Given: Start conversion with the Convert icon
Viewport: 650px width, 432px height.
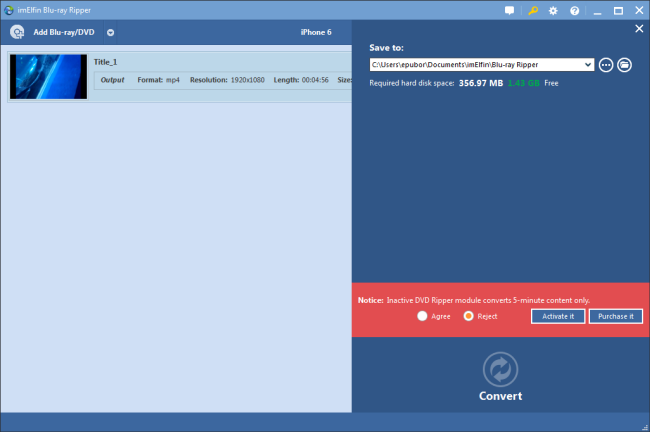Looking at the screenshot, I should 500,369.
